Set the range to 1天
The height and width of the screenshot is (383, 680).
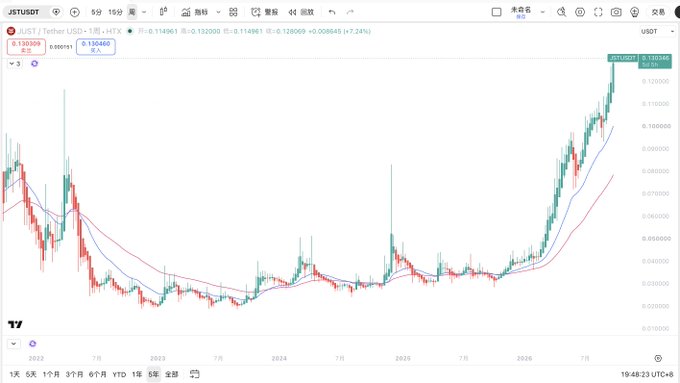pos(14,374)
